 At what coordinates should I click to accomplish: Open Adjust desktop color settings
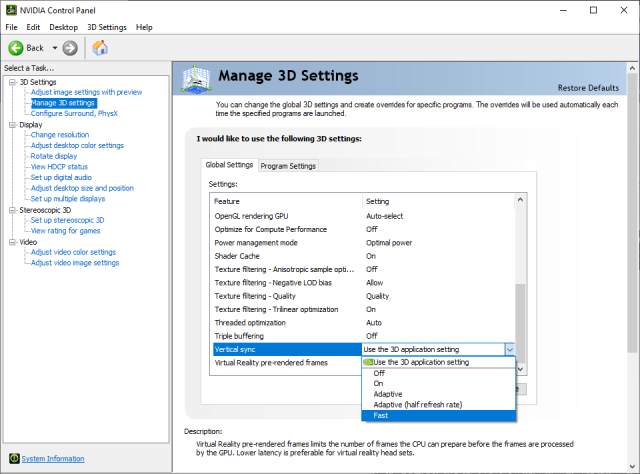tap(77, 145)
